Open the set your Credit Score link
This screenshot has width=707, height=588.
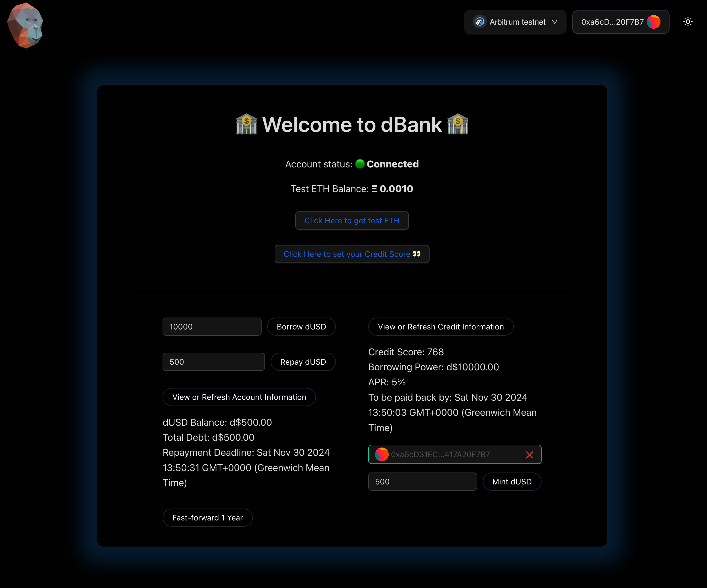click(x=352, y=254)
